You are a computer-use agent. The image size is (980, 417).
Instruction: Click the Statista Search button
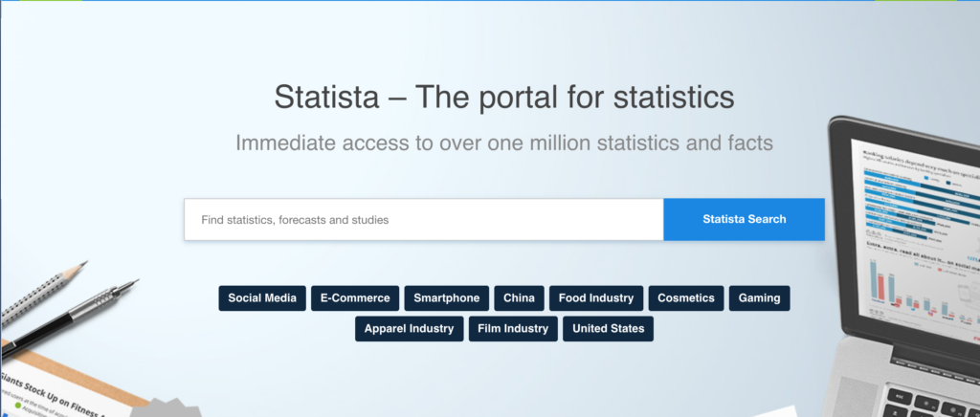(x=744, y=220)
